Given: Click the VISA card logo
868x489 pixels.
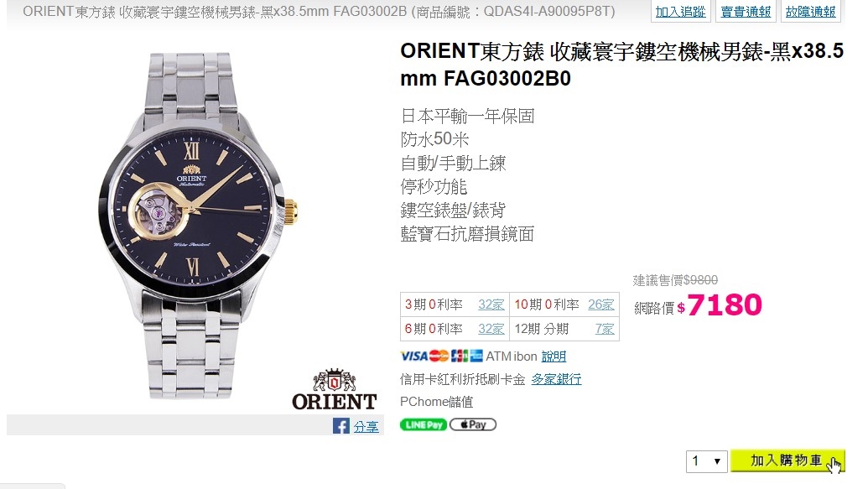Looking at the screenshot, I should [414, 356].
